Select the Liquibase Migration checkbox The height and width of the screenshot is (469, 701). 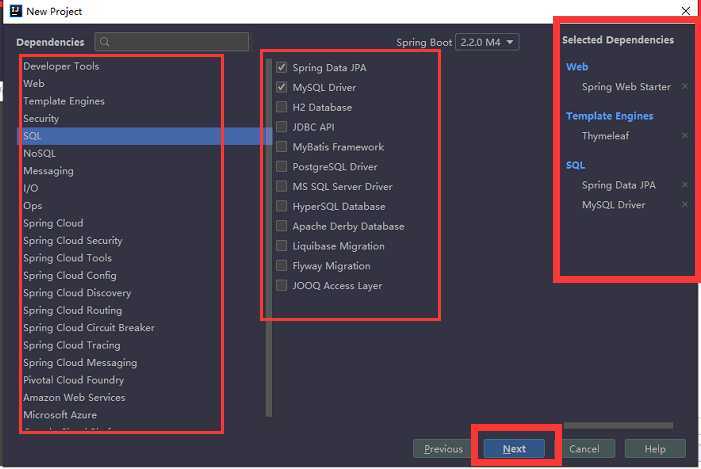tap(281, 246)
